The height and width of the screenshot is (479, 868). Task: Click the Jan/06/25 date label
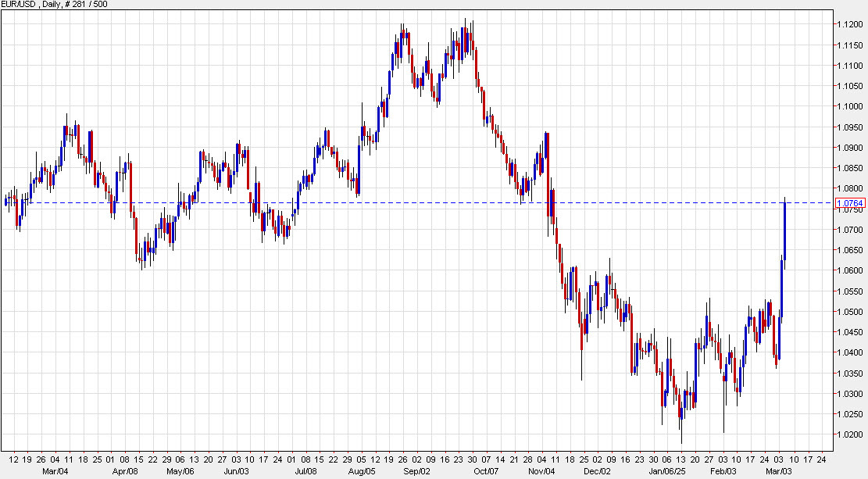click(x=667, y=471)
